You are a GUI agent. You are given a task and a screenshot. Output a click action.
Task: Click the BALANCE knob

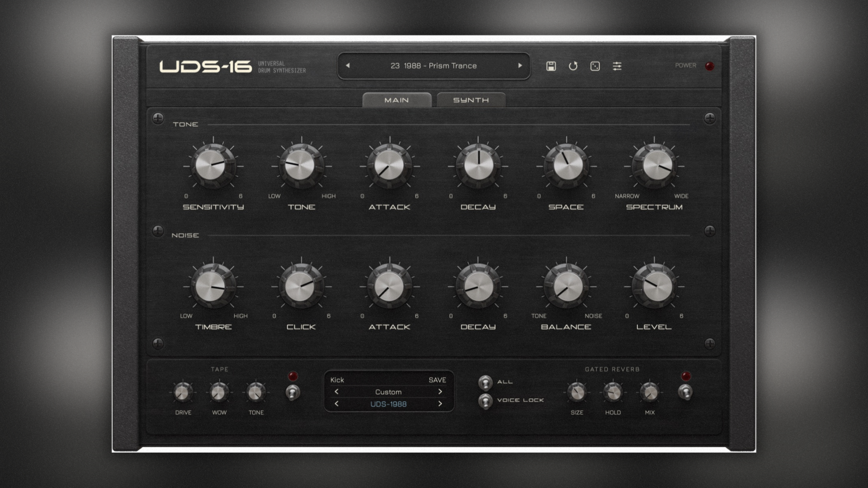pyautogui.click(x=566, y=286)
